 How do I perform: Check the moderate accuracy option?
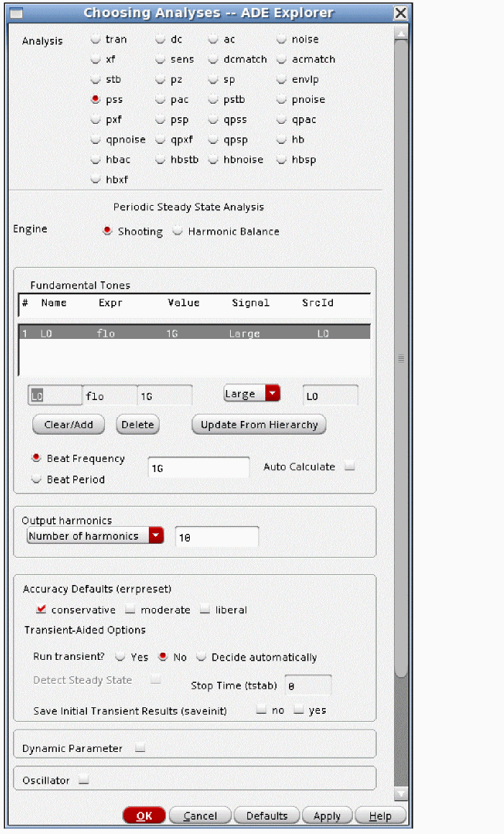(x=130, y=609)
